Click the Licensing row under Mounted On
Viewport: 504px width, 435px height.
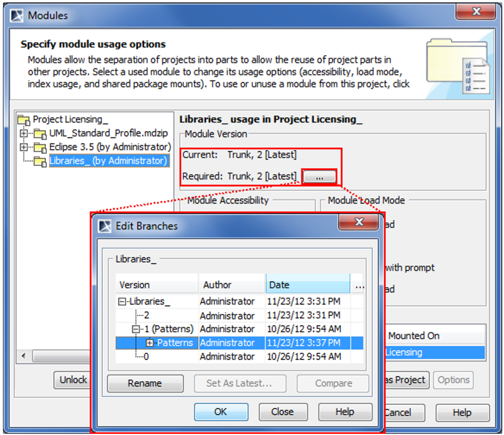coord(434,353)
